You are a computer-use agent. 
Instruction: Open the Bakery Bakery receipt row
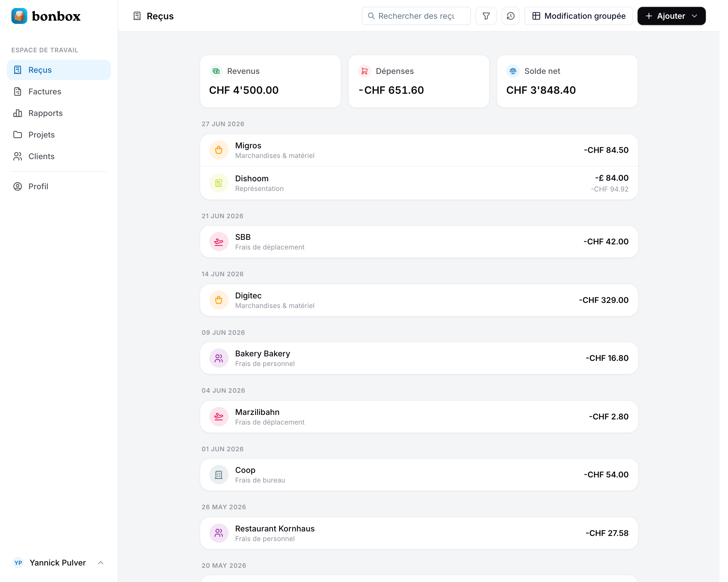(x=419, y=358)
